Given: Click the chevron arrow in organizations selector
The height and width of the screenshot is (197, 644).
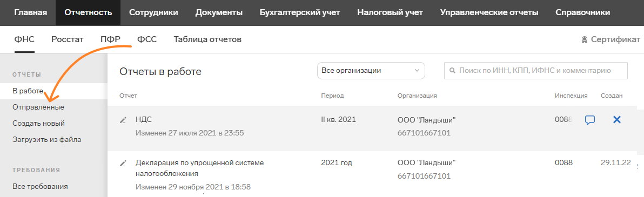Looking at the screenshot, I should [x=417, y=71].
